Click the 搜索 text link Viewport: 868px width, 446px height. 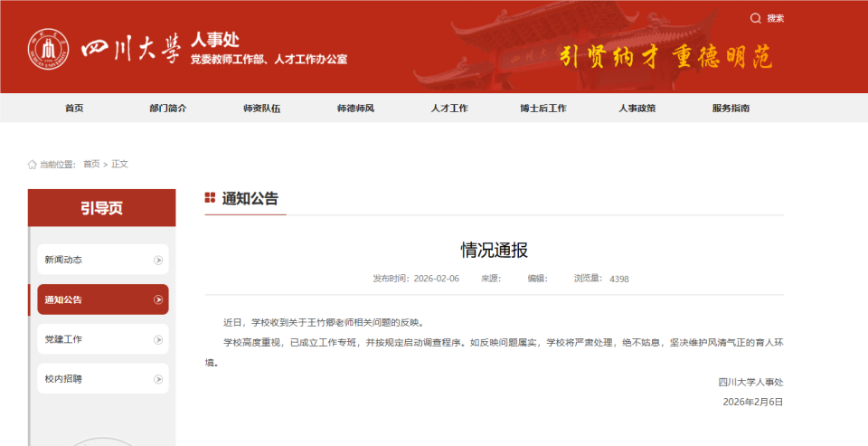[x=776, y=18]
